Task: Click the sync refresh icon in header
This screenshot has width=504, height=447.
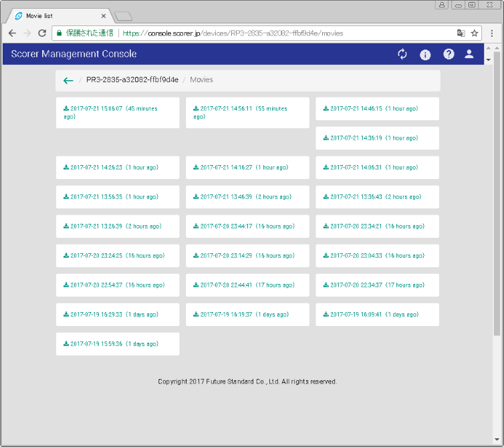Action: [402, 54]
